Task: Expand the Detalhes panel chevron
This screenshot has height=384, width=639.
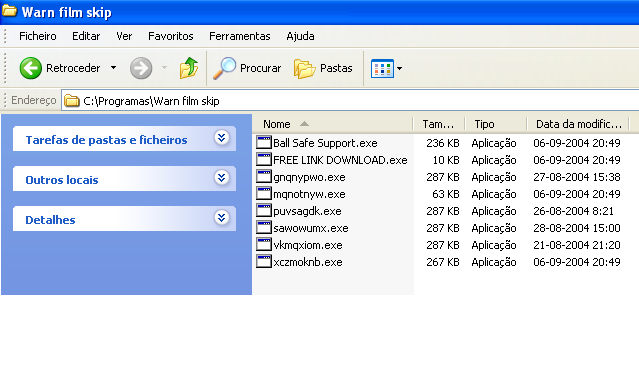Action: tap(221, 218)
